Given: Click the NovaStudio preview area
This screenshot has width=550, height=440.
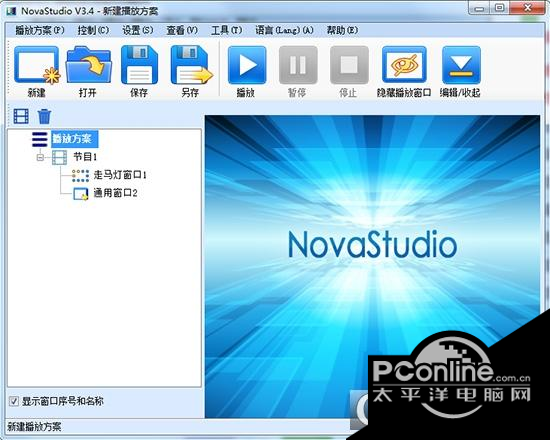Looking at the screenshot, I should click(x=372, y=267).
